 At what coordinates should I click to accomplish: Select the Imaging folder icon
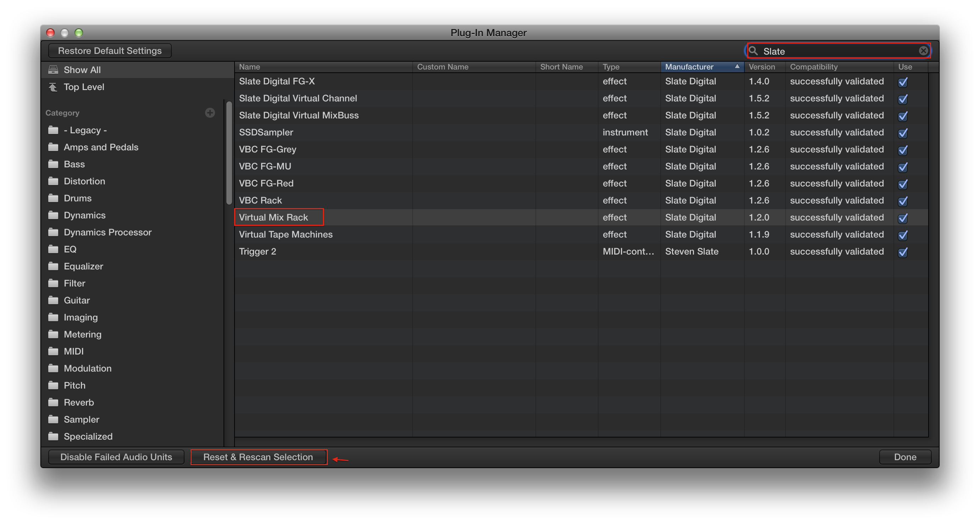click(x=53, y=318)
